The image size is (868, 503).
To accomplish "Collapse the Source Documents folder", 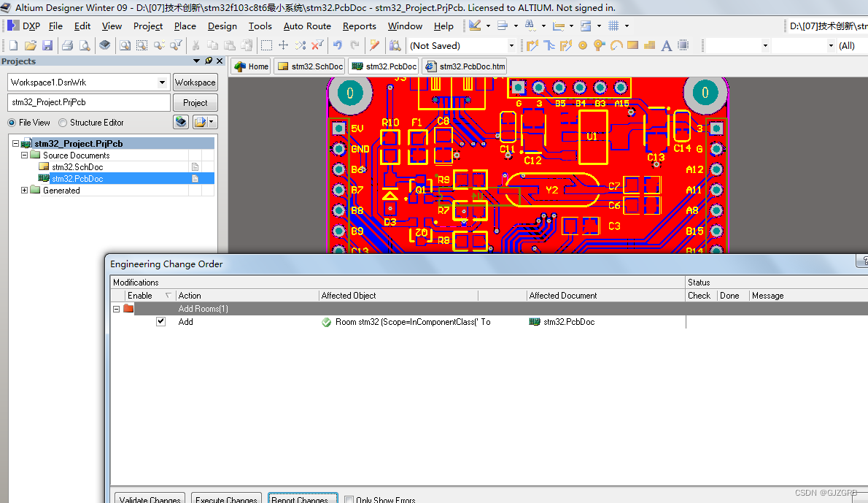I will pyautogui.click(x=24, y=155).
